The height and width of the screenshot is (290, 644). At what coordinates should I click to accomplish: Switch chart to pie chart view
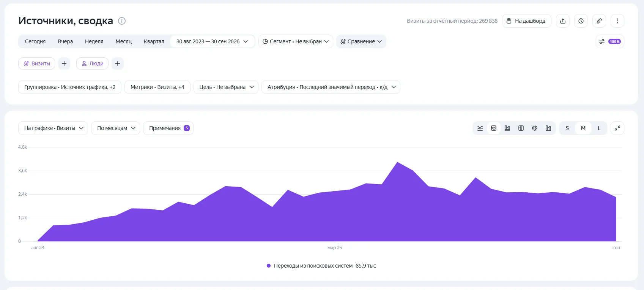535,128
